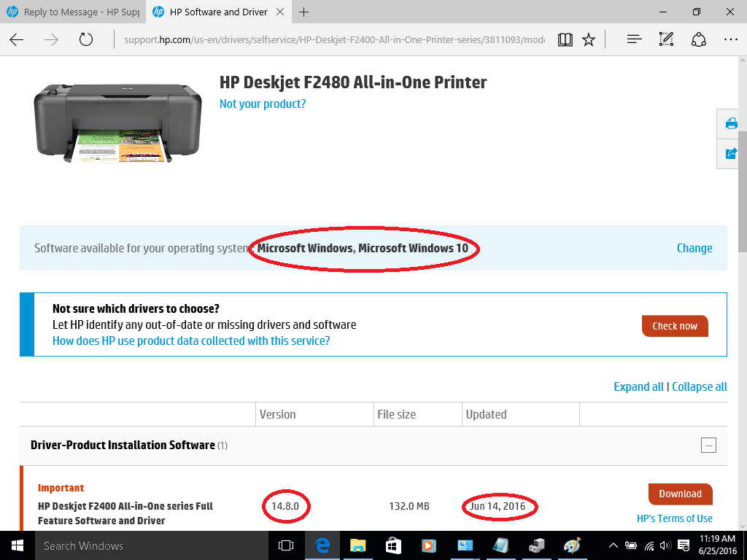
Task: Click HP Deskjet F2400 Full Feature Software title
Action: (x=125, y=513)
